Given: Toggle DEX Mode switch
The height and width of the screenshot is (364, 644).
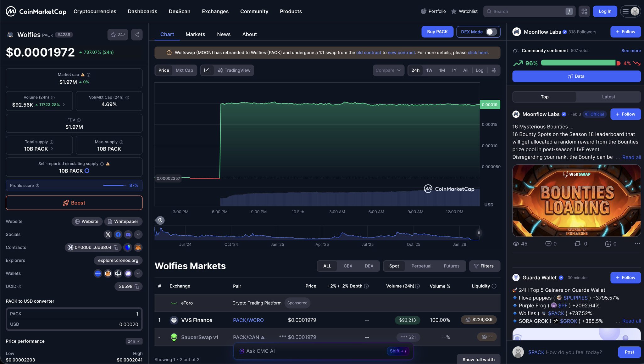Looking at the screenshot, I should coord(491,32).
